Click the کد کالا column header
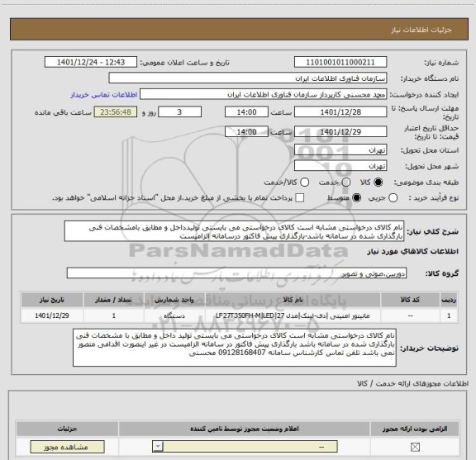The width and height of the screenshot is (476, 460). pyautogui.click(x=411, y=300)
